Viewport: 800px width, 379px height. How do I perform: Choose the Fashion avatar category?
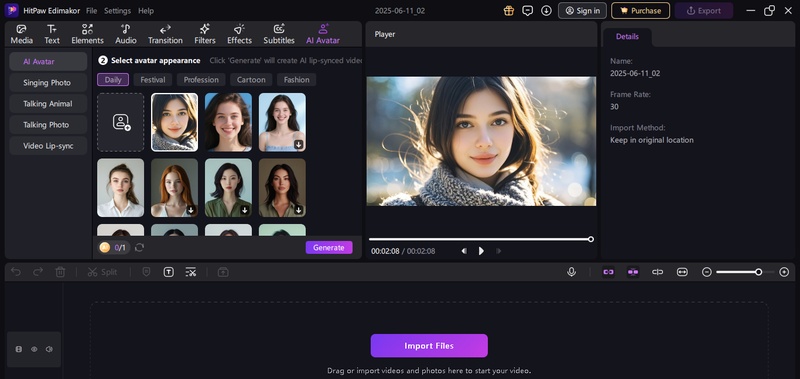pos(296,80)
